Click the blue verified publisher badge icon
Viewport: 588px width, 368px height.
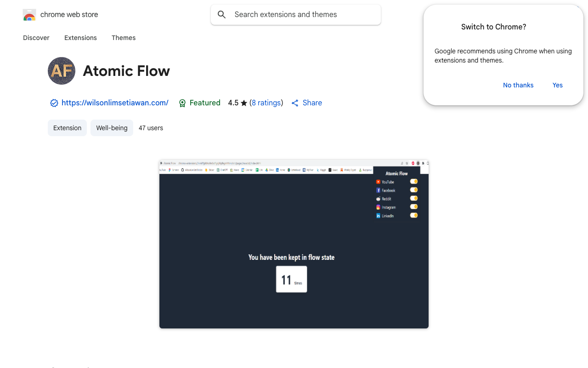tap(54, 103)
